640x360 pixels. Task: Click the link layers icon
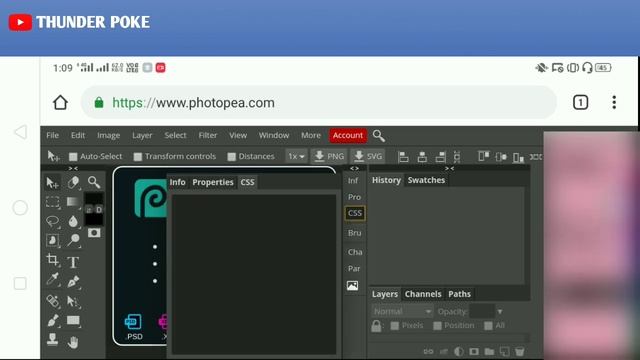click(x=428, y=351)
